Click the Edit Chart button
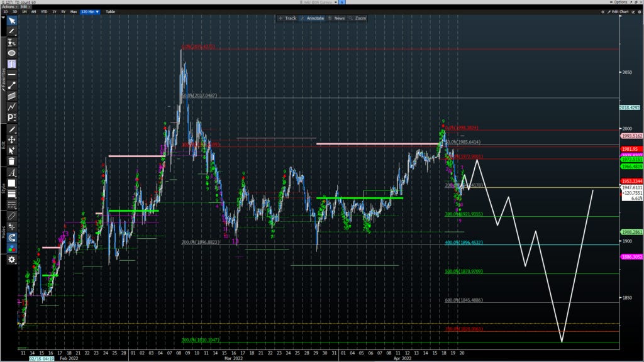The image size is (644, 362). (618, 12)
